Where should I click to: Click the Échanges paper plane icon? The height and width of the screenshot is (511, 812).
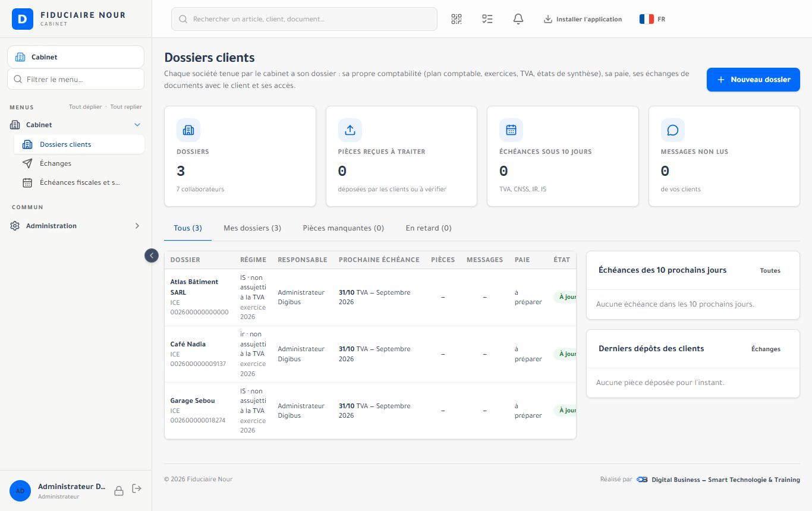tap(27, 163)
